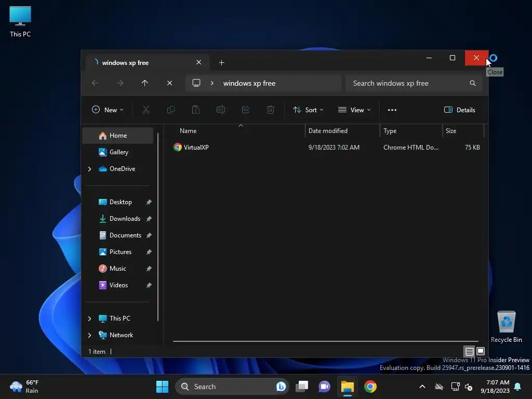This screenshot has width=532, height=399.
Task: Open the New dropdown menu
Action: [108, 110]
